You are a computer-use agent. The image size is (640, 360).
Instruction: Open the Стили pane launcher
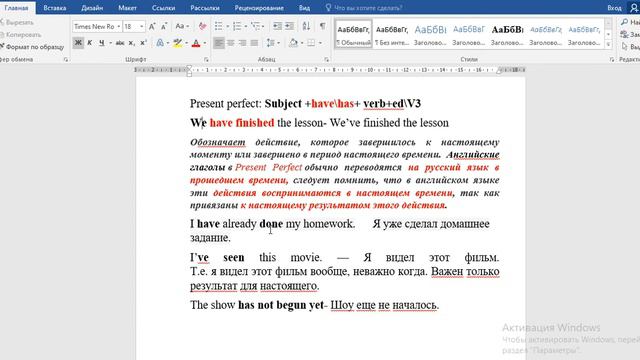[612, 60]
